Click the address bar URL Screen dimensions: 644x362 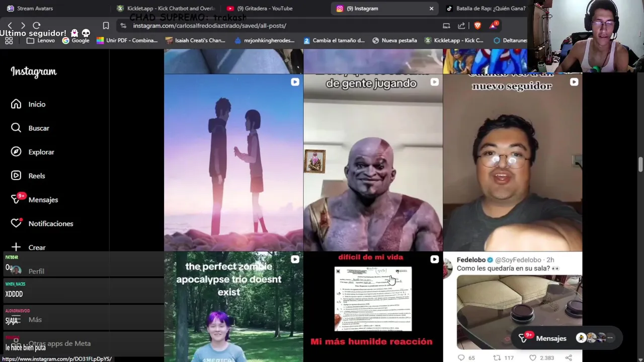pos(209,26)
